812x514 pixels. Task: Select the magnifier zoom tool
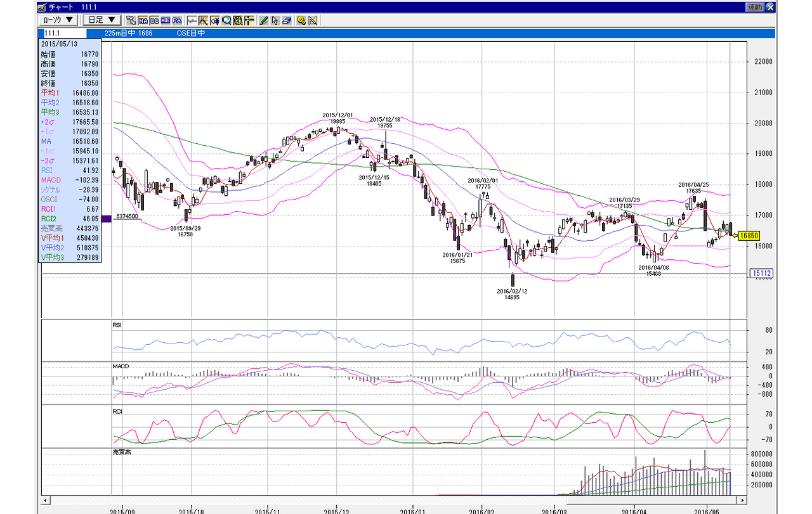click(x=226, y=20)
